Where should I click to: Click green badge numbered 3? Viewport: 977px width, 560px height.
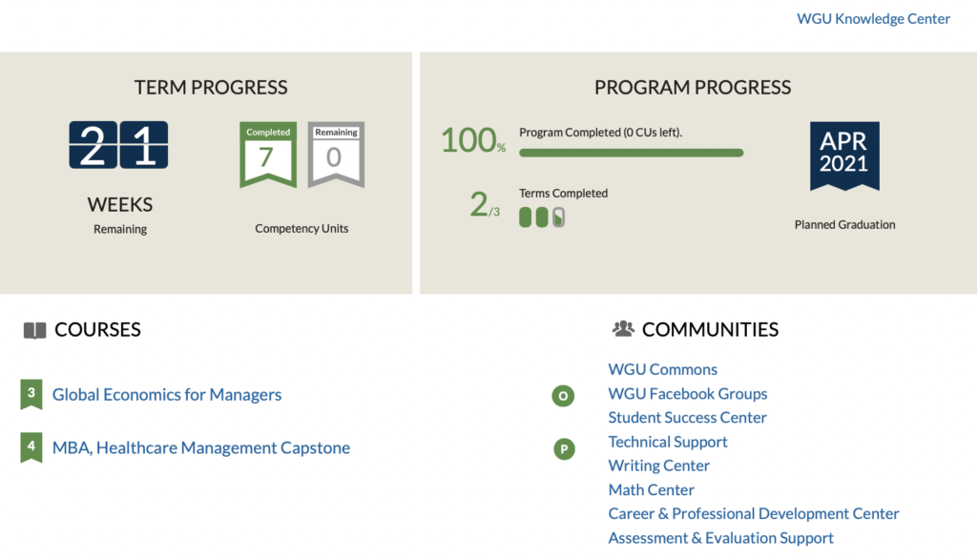click(x=31, y=394)
